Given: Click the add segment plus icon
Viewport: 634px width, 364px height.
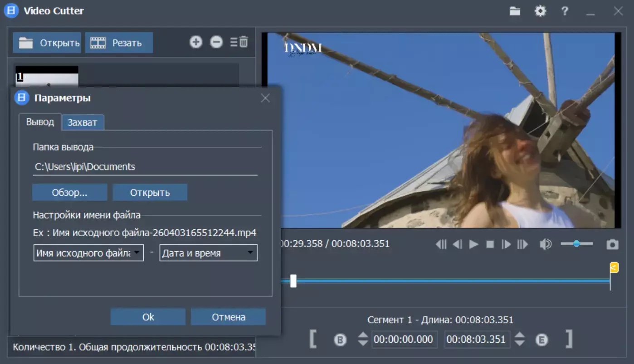Looking at the screenshot, I should coord(195,42).
